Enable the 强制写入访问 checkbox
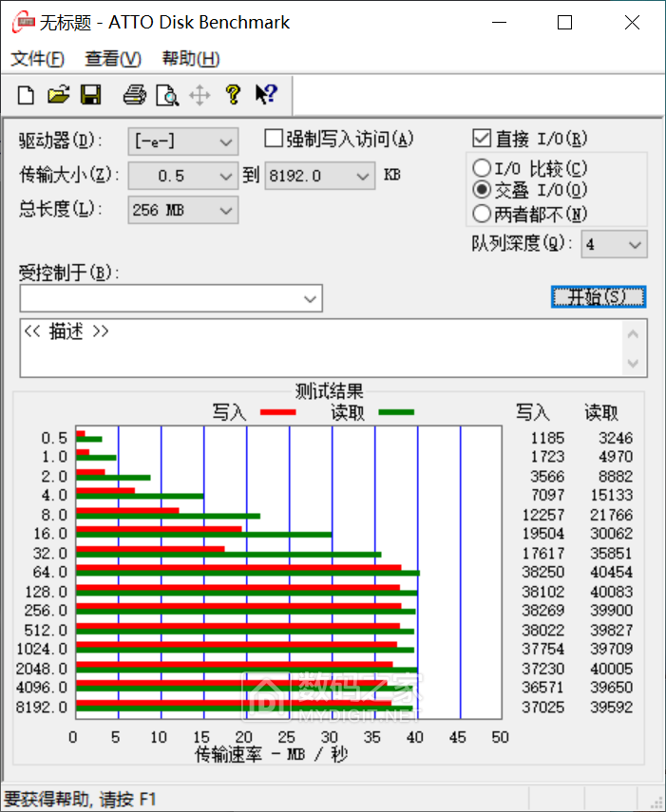Screen dimensions: 666x812 coord(274,140)
